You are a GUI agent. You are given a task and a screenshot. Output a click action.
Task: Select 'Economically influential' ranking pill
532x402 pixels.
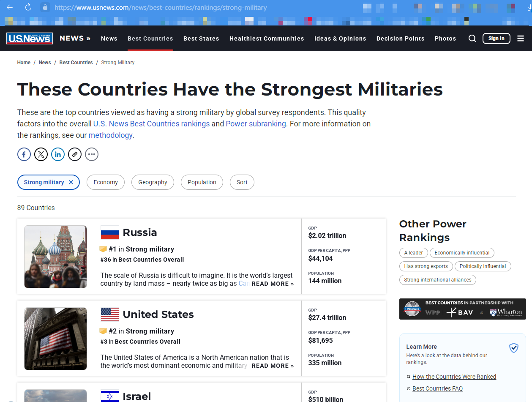coord(462,253)
